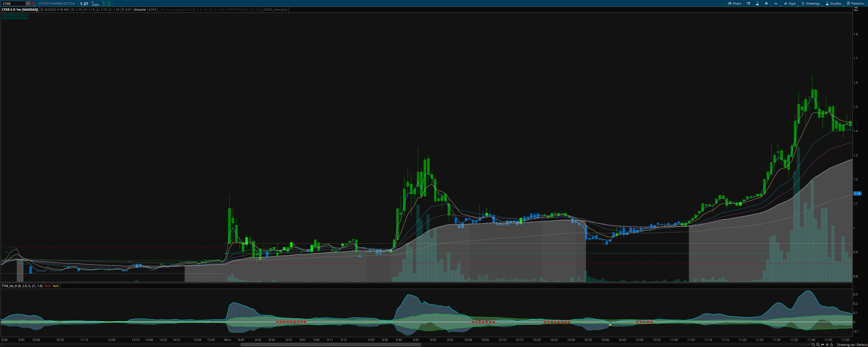Screen dimensions: 868x347
Task: Click the _EMAS_new study label
Action: tap(275, 9)
